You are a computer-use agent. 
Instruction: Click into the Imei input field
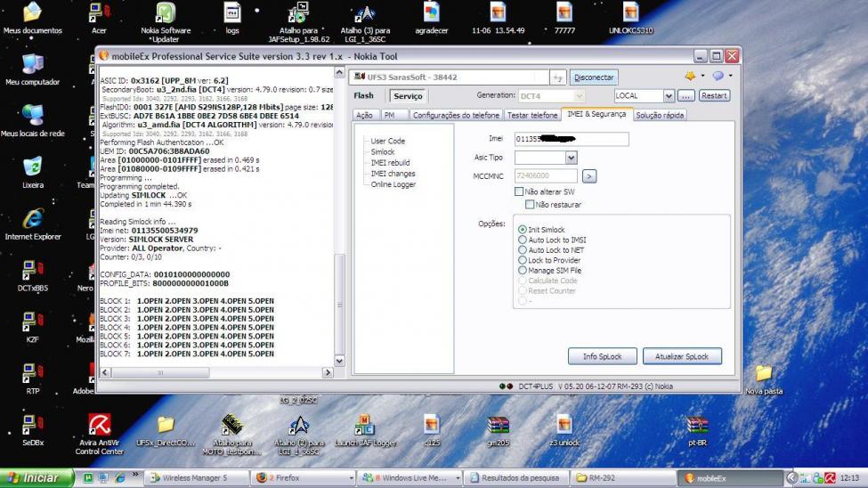pyautogui.click(x=572, y=139)
